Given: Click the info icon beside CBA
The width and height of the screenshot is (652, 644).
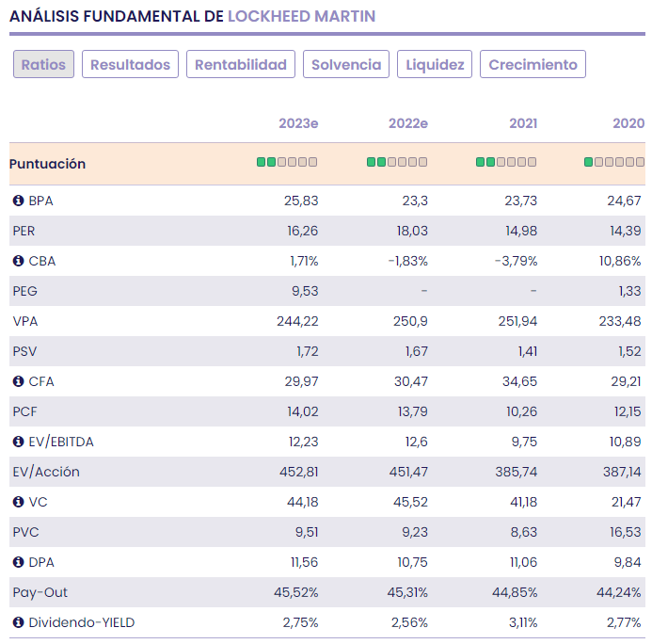Looking at the screenshot, I should pyautogui.click(x=18, y=261).
